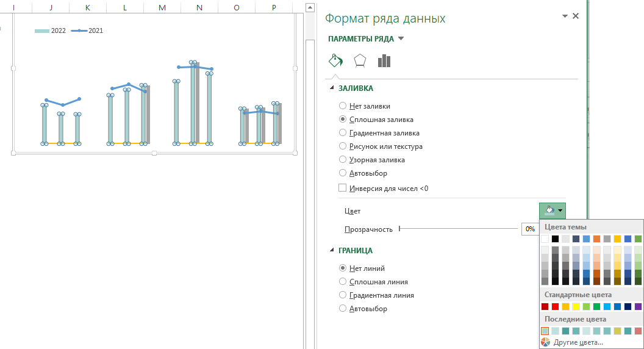Screen dimensions: 644x349
Task: Select Сплошная линия border option
Action: pyautogui.click(x=343, y=282)
